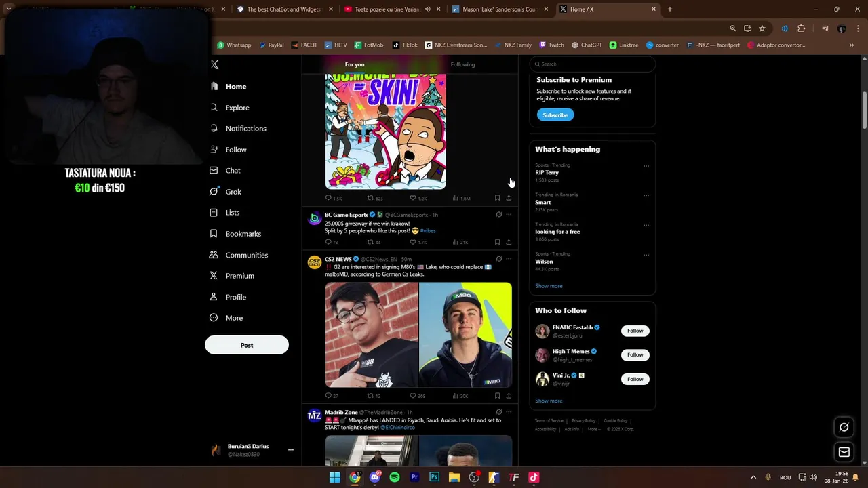Viewport: 868px width, 488px height.
Task: Open Discord from the taskbar
Action: tap(375, 477)
